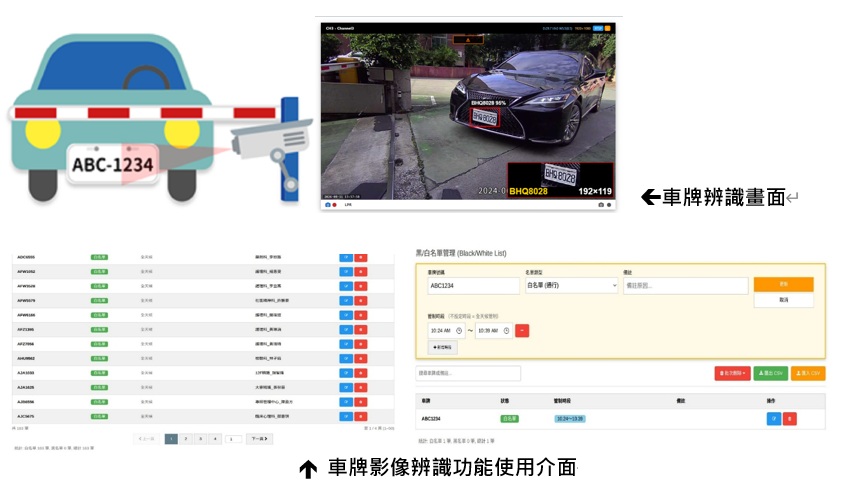847x482 pixels.
Task: Open the red batch delete dropdown button
Action: [x=732, y=373]
